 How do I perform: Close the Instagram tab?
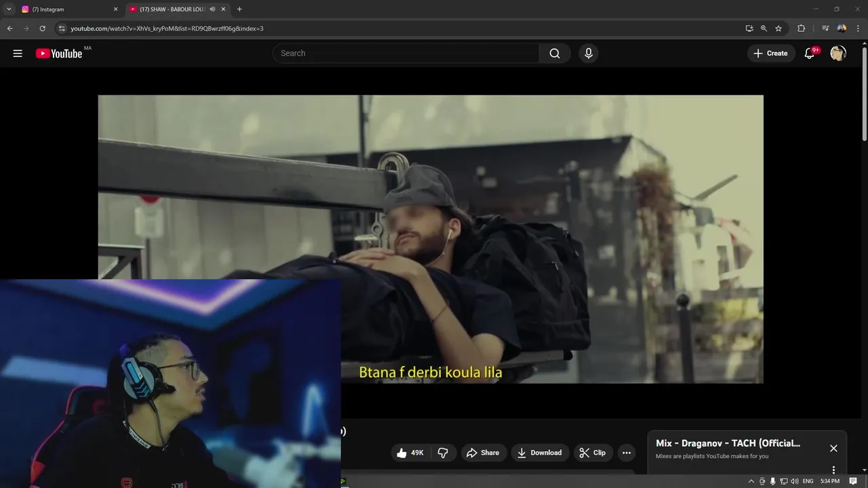coord(115,9)
